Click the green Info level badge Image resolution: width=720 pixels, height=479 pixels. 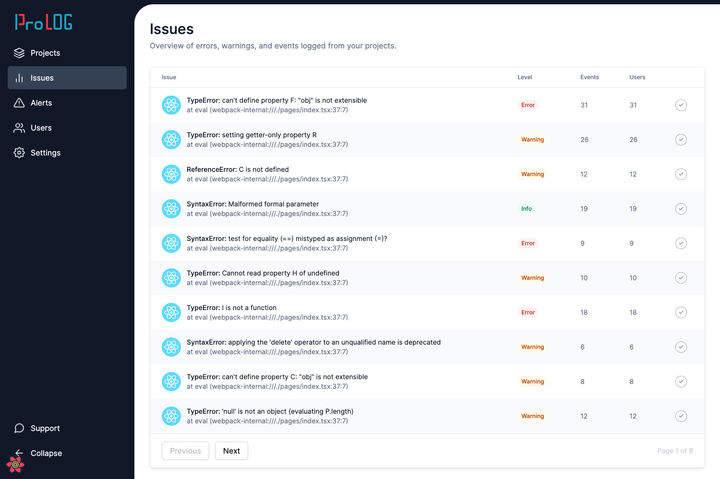point(526,209)
